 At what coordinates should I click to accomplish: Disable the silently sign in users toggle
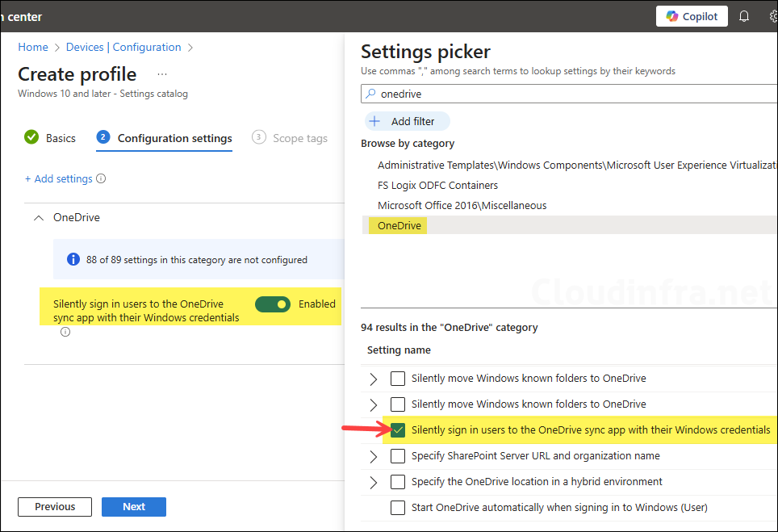[x=272, y=304]
